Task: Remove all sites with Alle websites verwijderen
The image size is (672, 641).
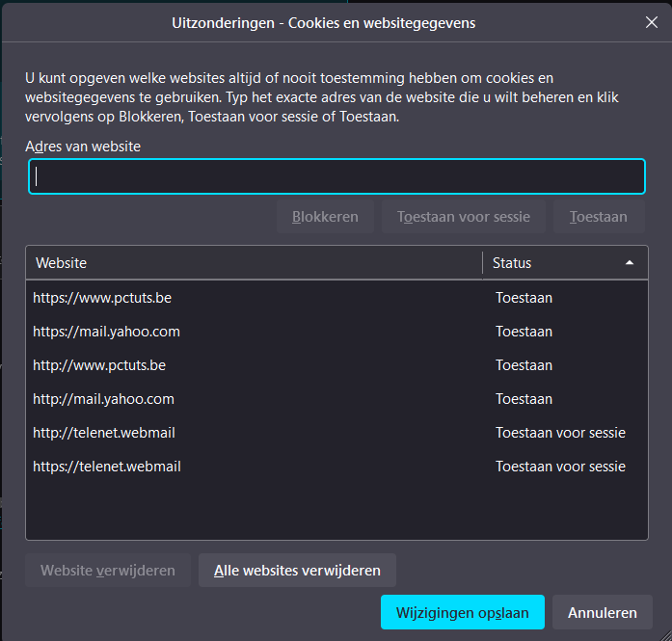Action: coord(297,570)
